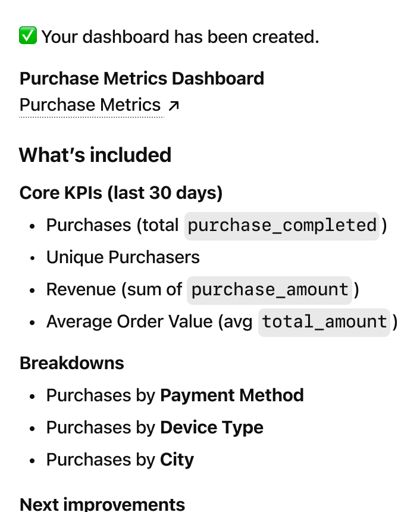Viewport: 420px width, 512px height.
Task: Click the bold Payment Method text
Action: coord(232,395)
